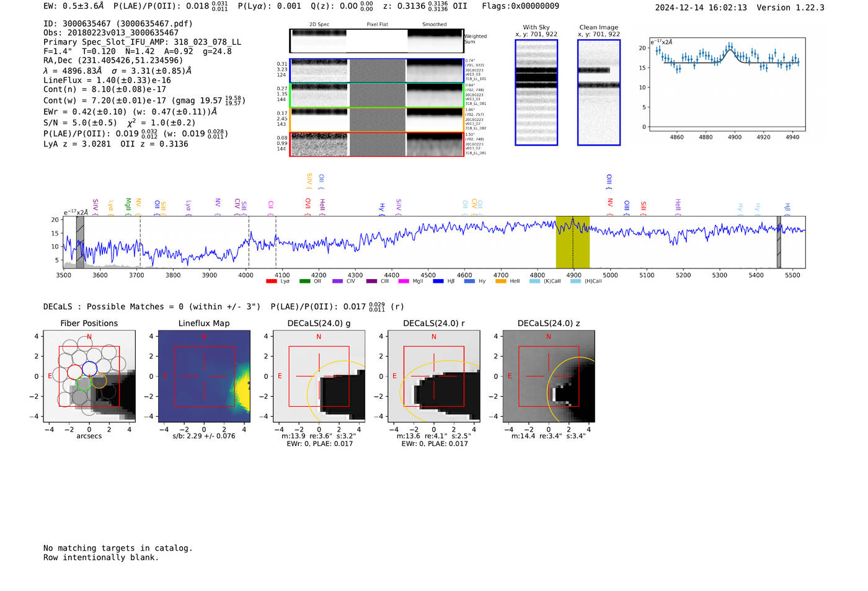Click the blue fiber circle in Fiber Positions

click(89, 368)
